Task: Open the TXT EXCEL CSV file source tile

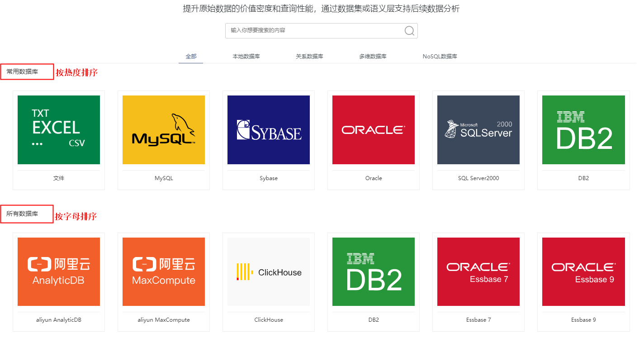Action: [59, 130]
